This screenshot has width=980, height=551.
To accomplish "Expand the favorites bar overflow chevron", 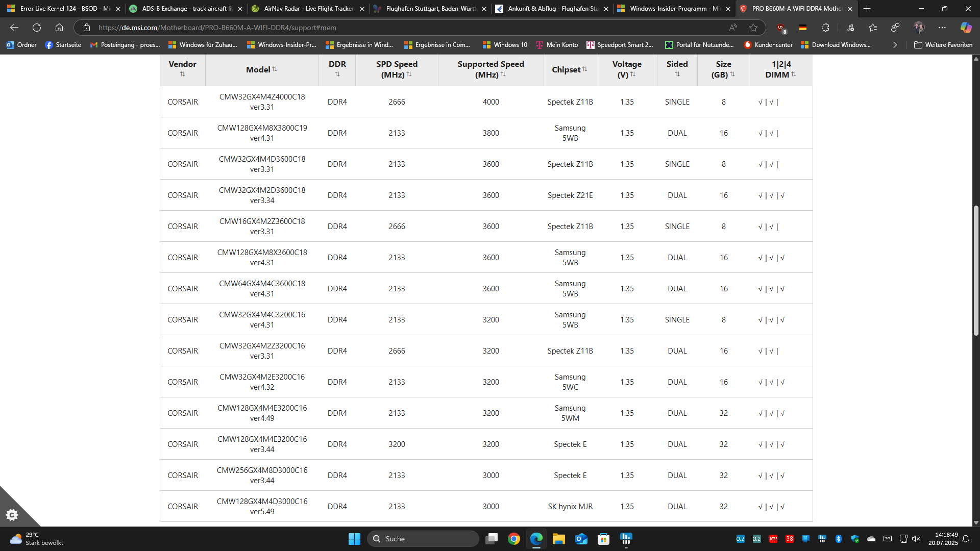I will (895, 45).
